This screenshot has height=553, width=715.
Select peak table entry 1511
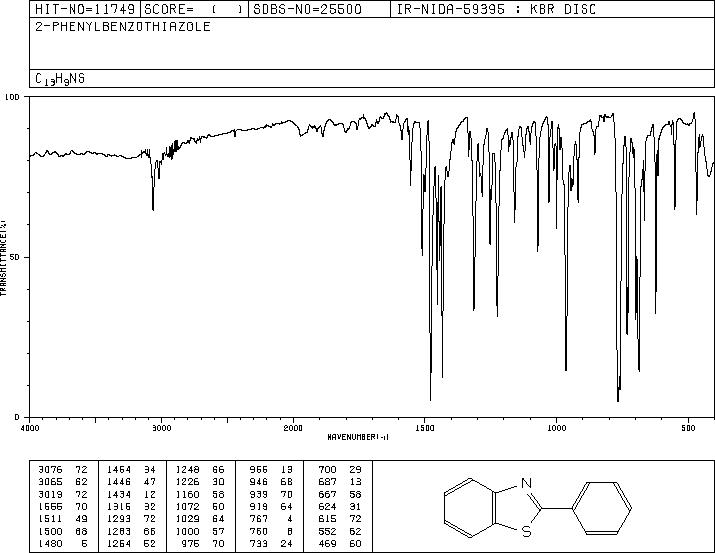(63, 519)
